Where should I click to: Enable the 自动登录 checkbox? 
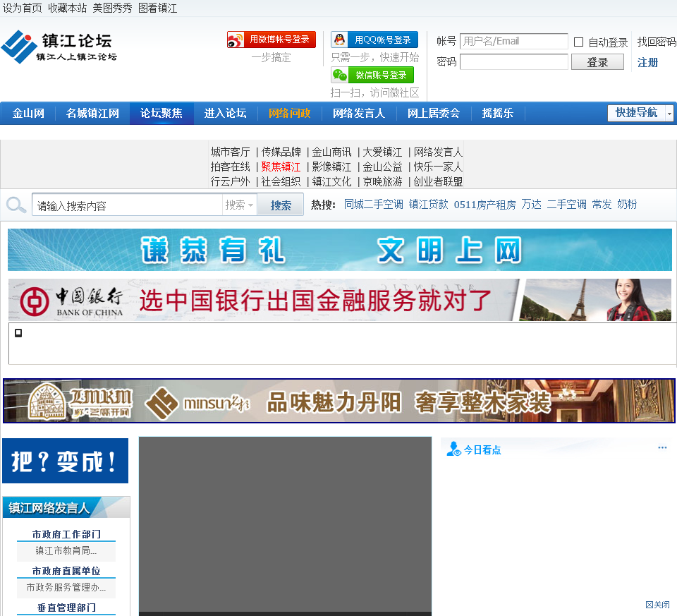(578, 42)
